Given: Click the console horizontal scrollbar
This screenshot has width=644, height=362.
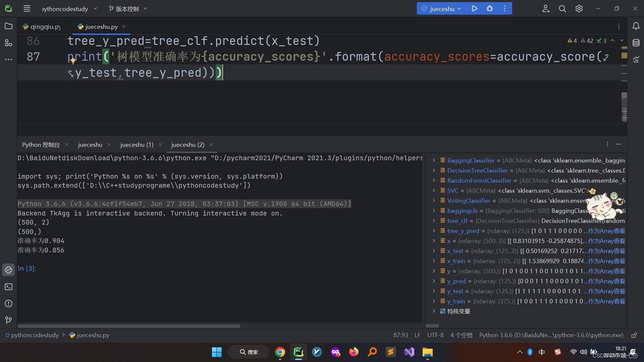Looking at the screenshot, I should (x=129, y=326).
